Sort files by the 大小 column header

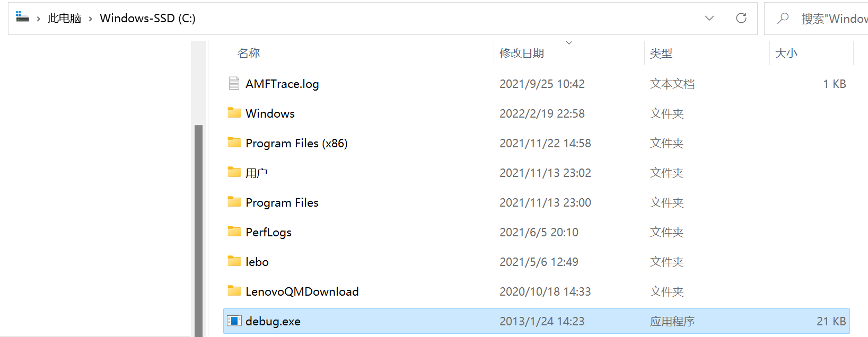(x=786, y=52)
